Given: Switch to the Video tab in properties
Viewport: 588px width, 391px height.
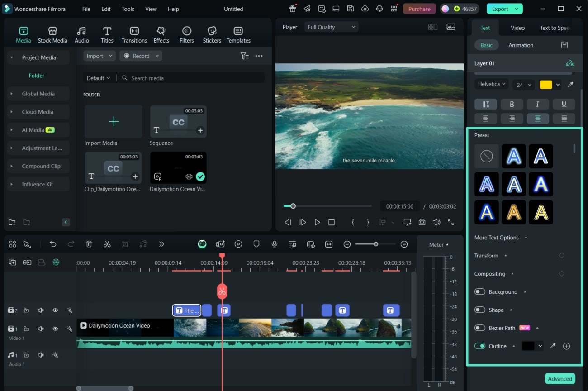Looking at the screenshot, I should click(517, 28).
